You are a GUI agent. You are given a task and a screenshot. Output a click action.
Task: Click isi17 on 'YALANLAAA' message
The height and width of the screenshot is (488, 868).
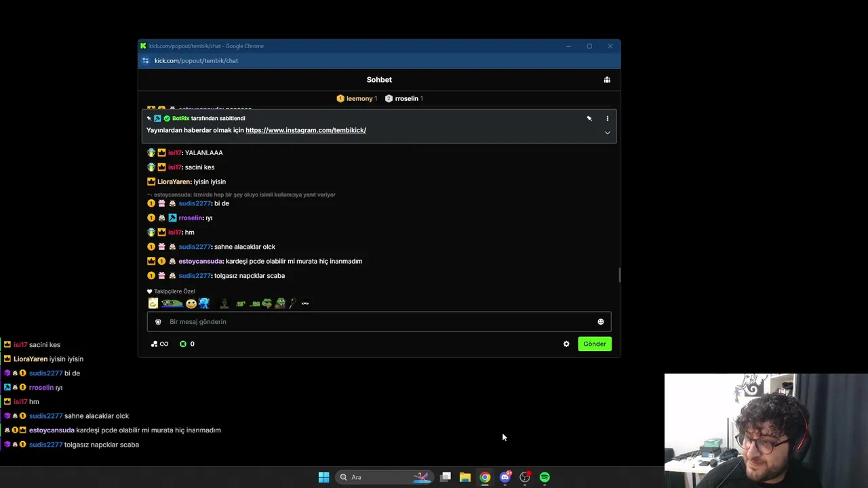[175, 152]
